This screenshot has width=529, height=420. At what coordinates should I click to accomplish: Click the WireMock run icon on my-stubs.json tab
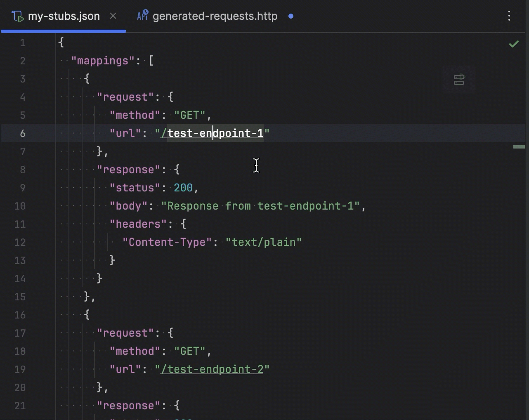point(18,16)
